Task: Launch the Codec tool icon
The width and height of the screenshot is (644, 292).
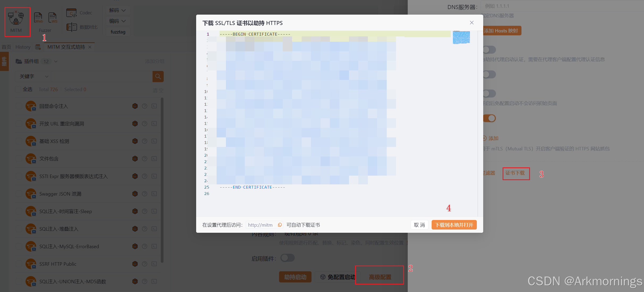Action: click(x=71, y=12)
